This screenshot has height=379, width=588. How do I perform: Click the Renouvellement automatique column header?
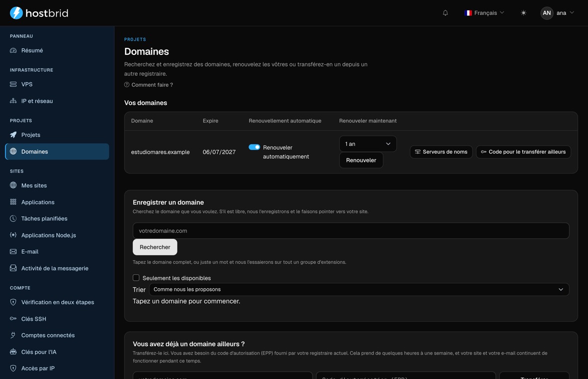tap(285, 121)
